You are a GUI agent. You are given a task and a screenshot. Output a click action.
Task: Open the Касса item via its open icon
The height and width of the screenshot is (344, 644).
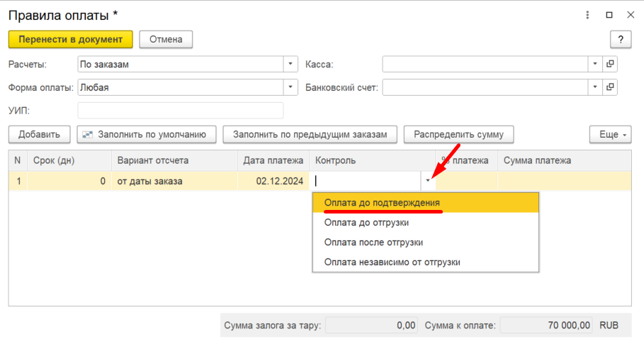(x=610, y=64)
